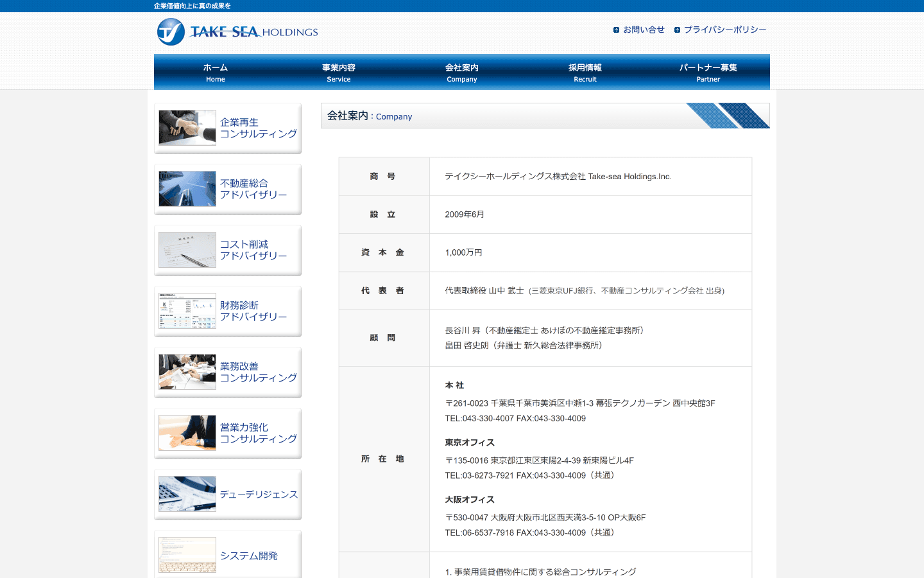The width and height of the screenshot is (924, 578).
Task: Click the コスト削減アドバイザリー pen thumbnail
Action: tap(187, 250)
